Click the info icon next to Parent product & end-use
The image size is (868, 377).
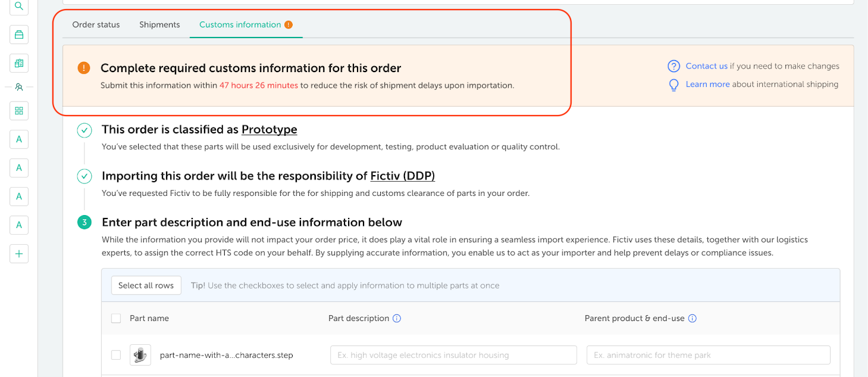pos(692,319)
